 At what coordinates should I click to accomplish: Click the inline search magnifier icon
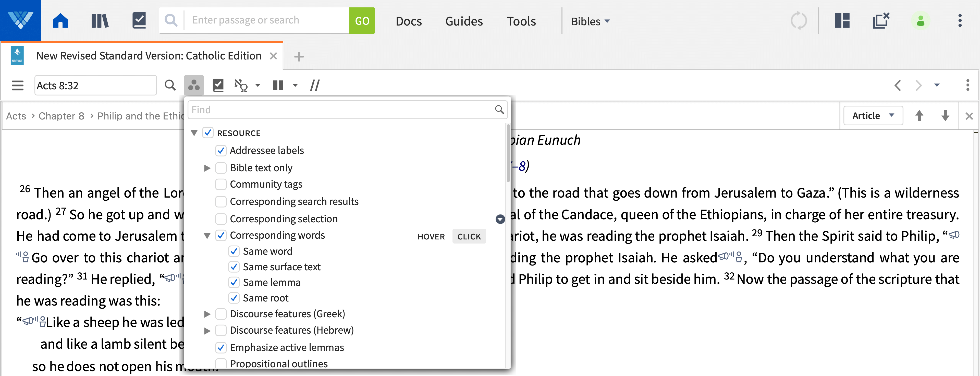(170, 85)
